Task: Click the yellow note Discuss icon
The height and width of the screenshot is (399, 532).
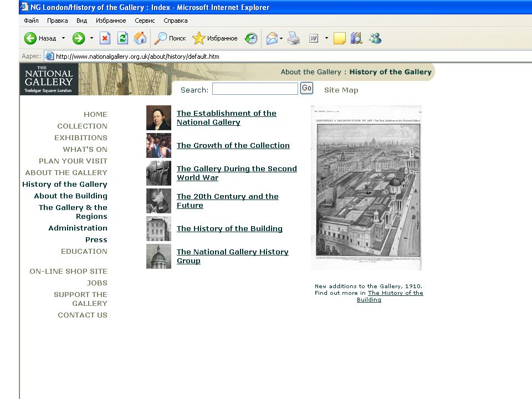Action: (340, 38)
